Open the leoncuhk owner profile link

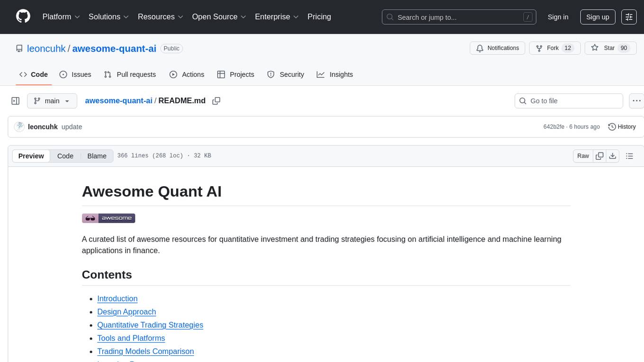click(x=46, y=48)
